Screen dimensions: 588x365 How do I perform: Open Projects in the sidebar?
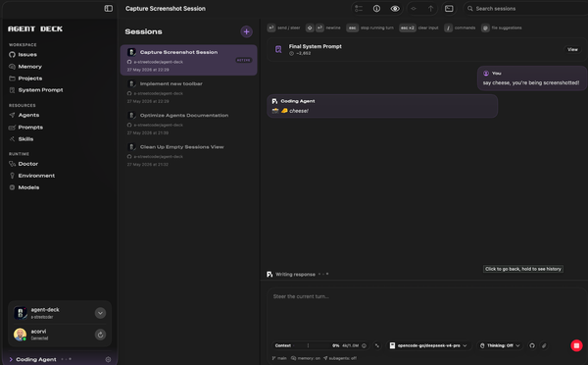tap(25, 78)
